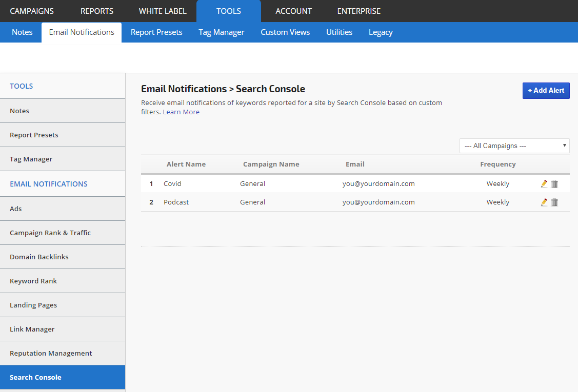578x392 pixels.
Task: Open the Campaigns top menu
Action: 32,11
